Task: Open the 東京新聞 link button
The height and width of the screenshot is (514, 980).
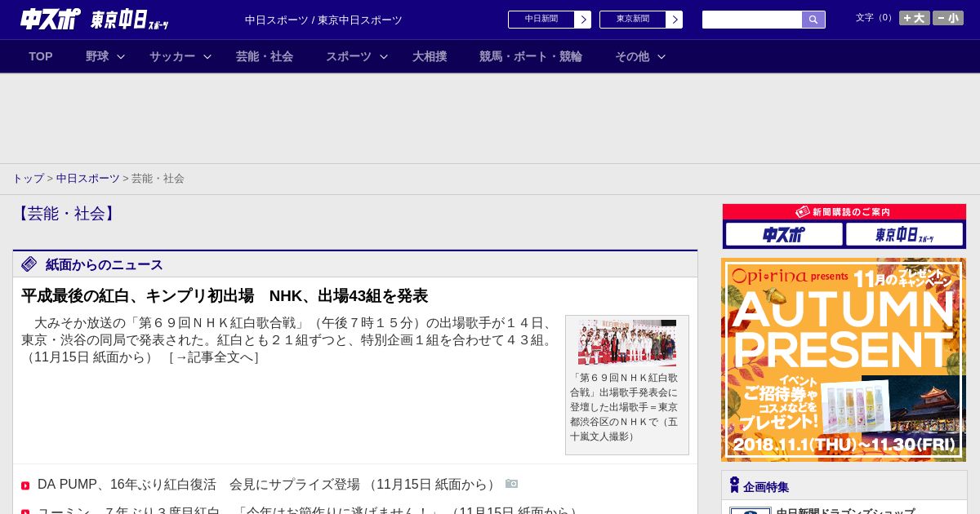Action: point(632,20)
